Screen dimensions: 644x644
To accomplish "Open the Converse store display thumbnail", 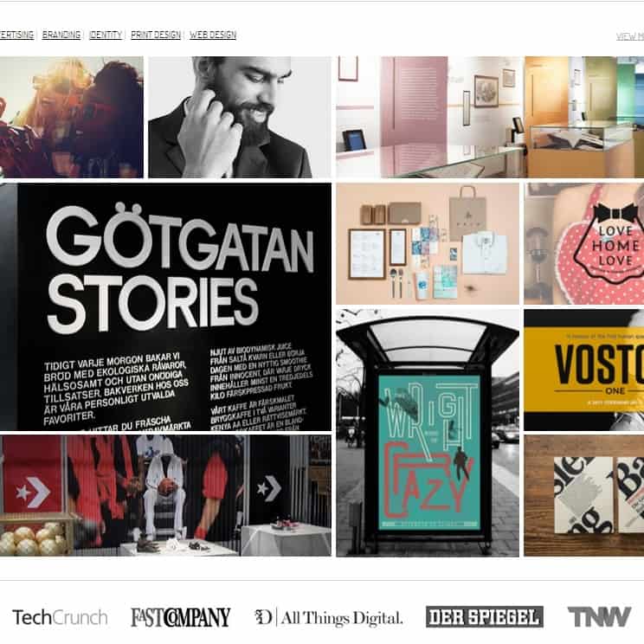I will (165, 496).
